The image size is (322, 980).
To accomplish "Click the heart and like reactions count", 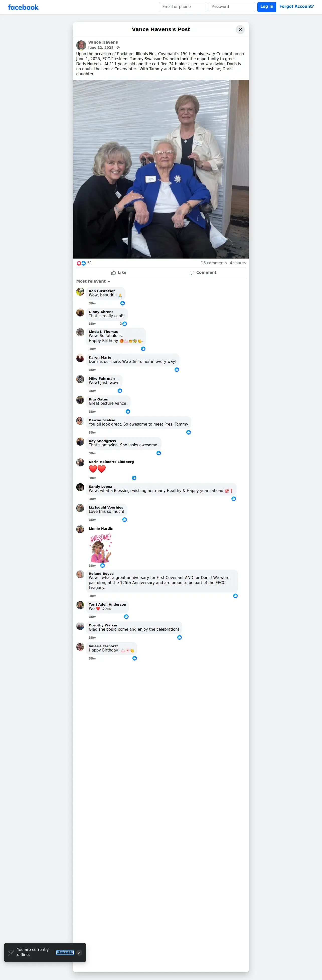I will coord(84,263).
